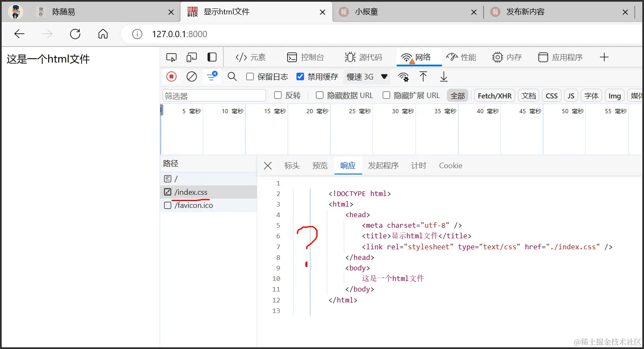Viewport: 644px width, 349px height.
Task: Activate the inspect element picker icon
Action: pos(171,57)
